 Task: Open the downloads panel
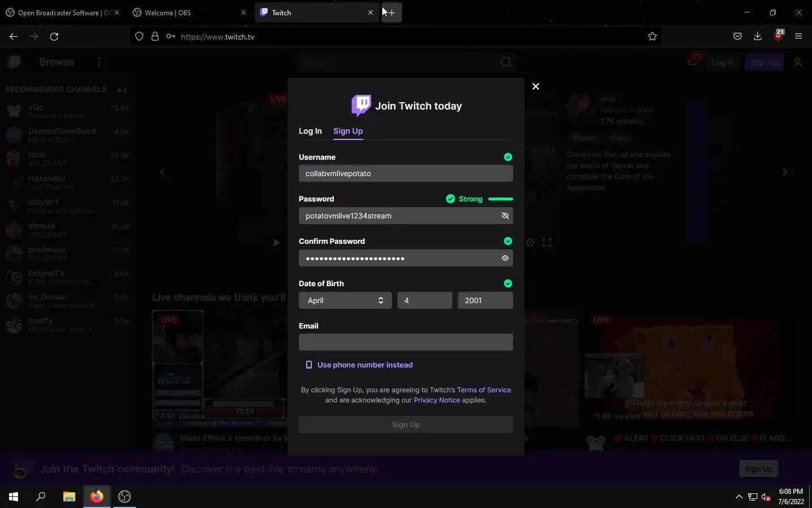(x=757, y=36)
